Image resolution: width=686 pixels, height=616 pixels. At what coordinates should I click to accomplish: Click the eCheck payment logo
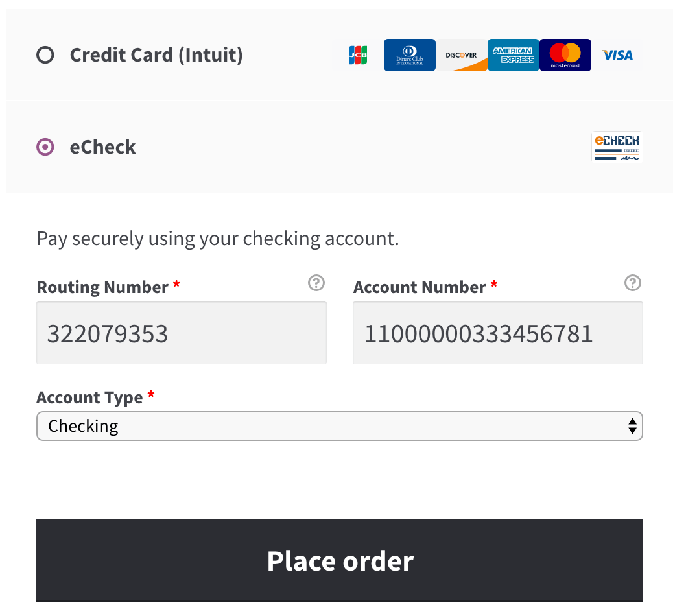click(x=617, y=147)
